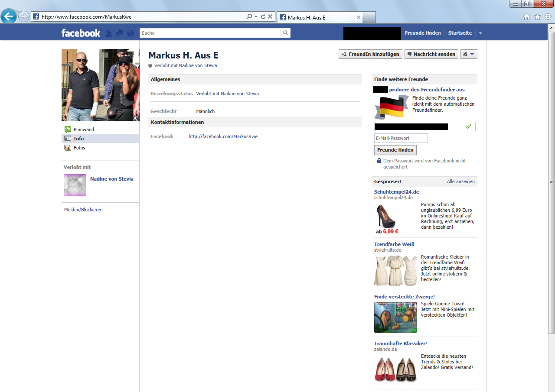The image size is (555, 392).
Task: Open the notifications globe icon
Action: [130, 33]
